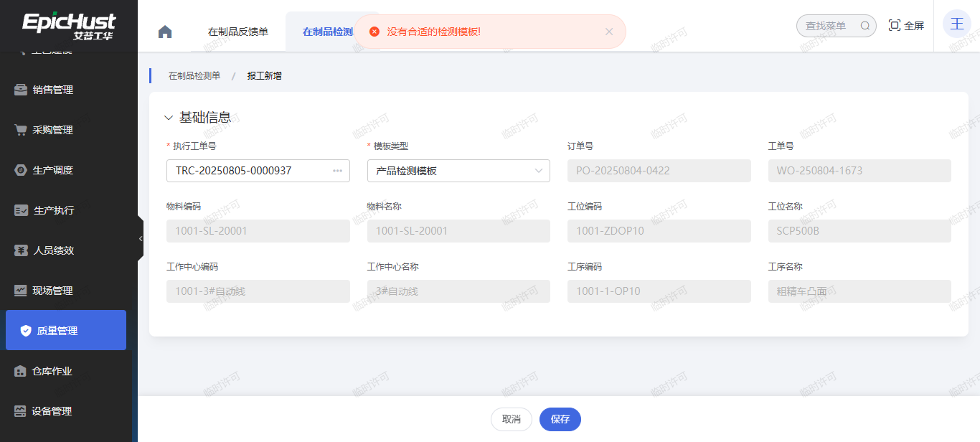Click the equipment management sidebar icon
The width and height of the screenshot is (980, 442).
coord(21,411)
